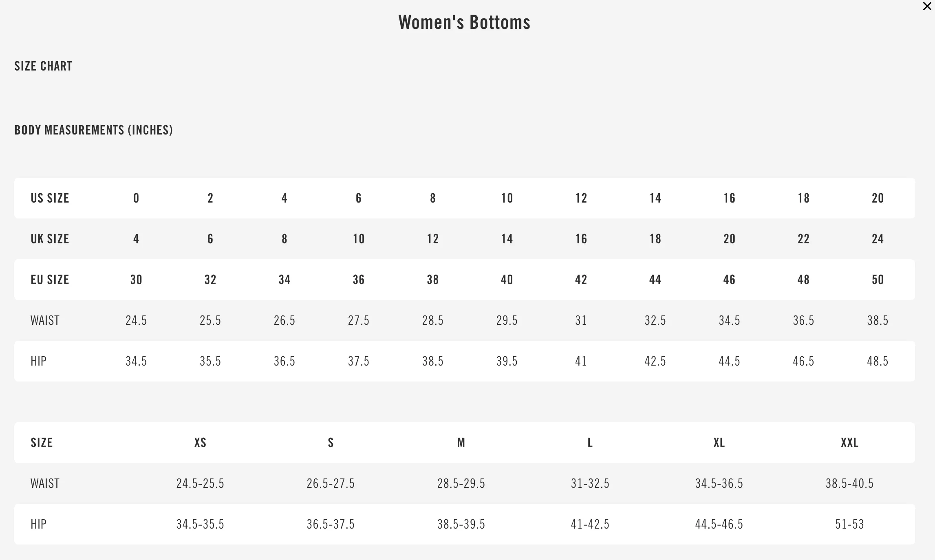This screenshot has height=560, width=935.
Task: Click the XXL size column header
Action: 849,443
